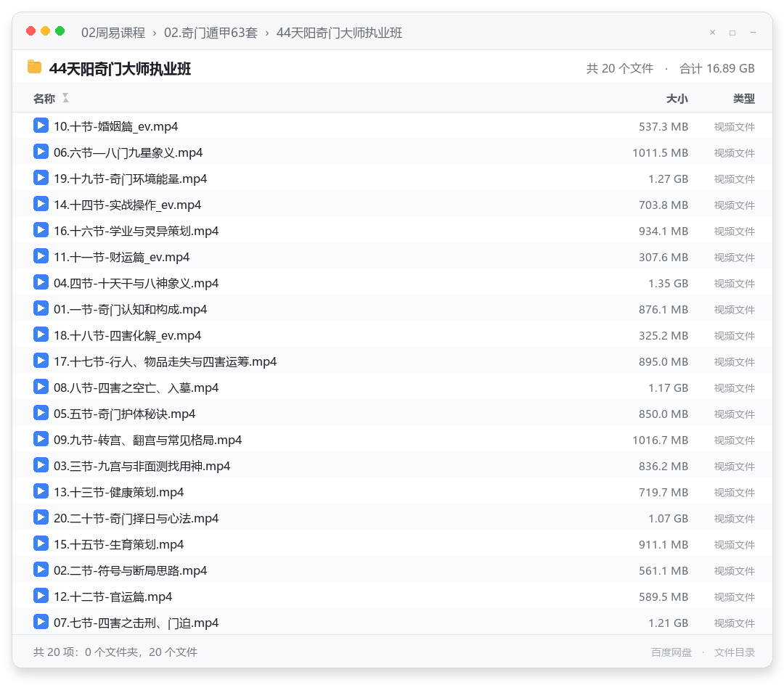Select file 11.十一节-财运篇_ev.mp4

(x=121, y=257)
